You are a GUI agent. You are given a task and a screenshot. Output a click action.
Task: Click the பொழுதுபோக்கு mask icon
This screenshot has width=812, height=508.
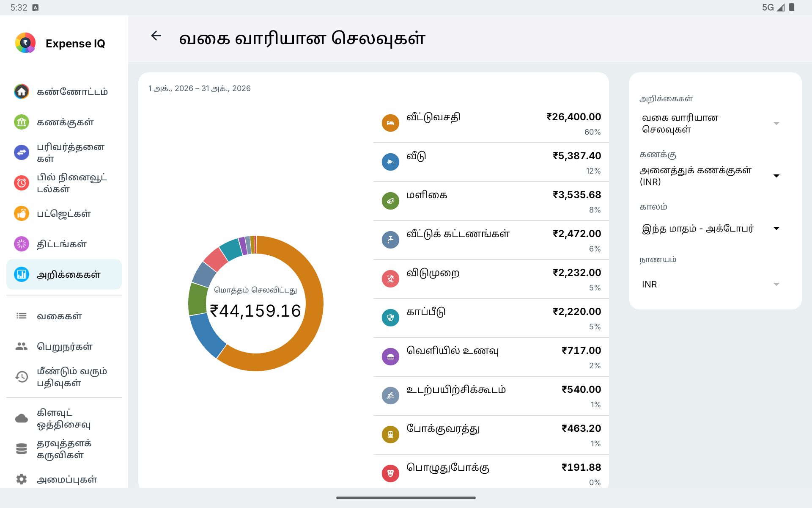click(390, 474)
